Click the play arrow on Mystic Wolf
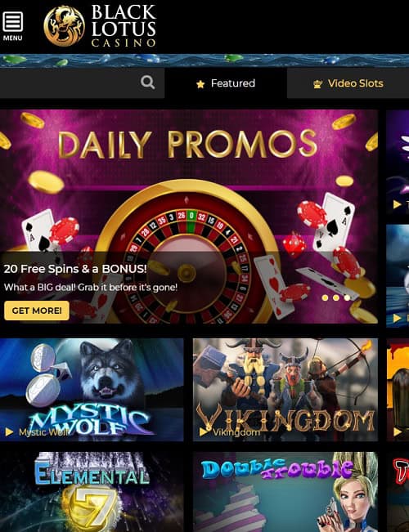This screenshot has height=532, width=409. tap(9, 432)
